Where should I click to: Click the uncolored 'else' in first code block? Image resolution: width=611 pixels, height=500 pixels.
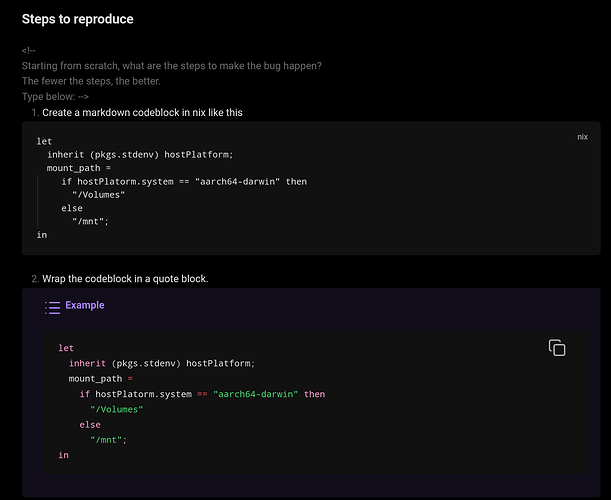(72, 208)
